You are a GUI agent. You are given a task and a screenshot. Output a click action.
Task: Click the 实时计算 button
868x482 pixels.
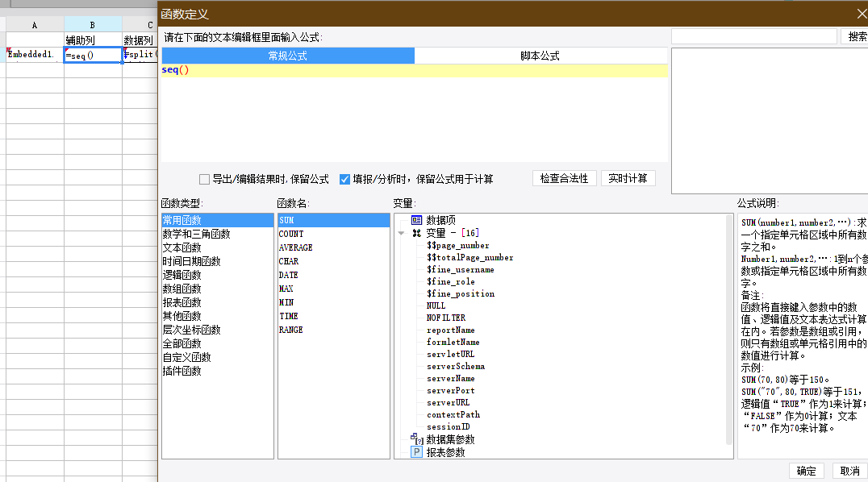(628, 178)
